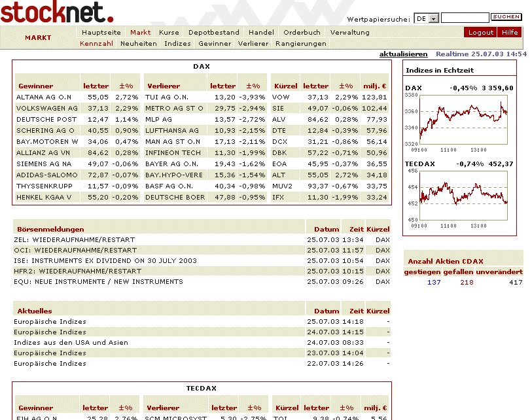This screenshot has height=420, width=530.
Task: Click the VOW Kürzel entry
Action: coord(281,97)
